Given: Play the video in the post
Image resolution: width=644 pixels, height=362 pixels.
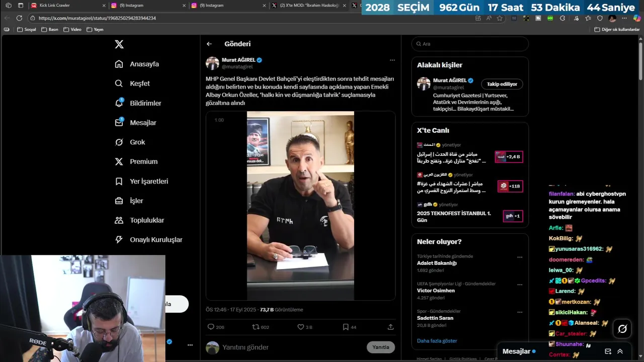Looking at the screenshot, I should 300,206.
